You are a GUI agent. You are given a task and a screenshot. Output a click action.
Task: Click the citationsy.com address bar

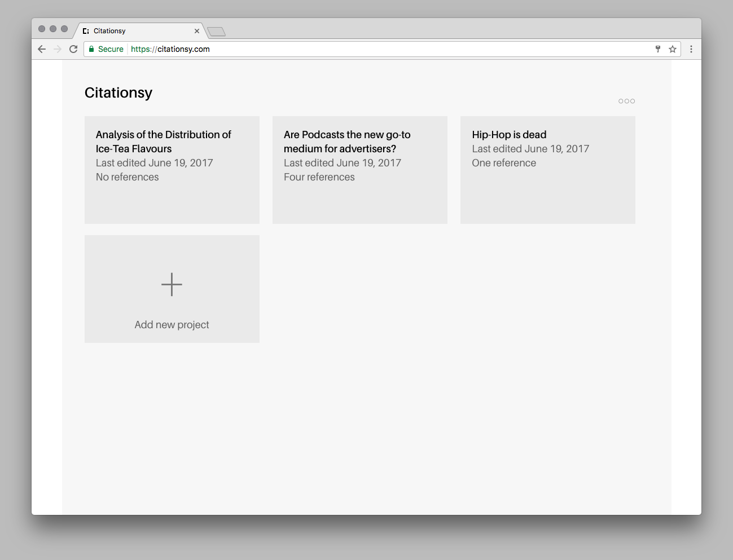(383, 49)
